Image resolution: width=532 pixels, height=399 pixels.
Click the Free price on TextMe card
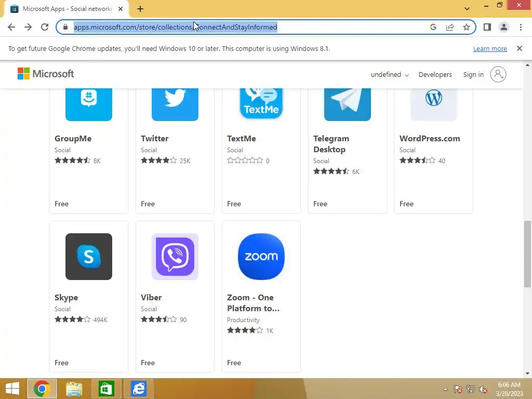click(x=234, y=204)
